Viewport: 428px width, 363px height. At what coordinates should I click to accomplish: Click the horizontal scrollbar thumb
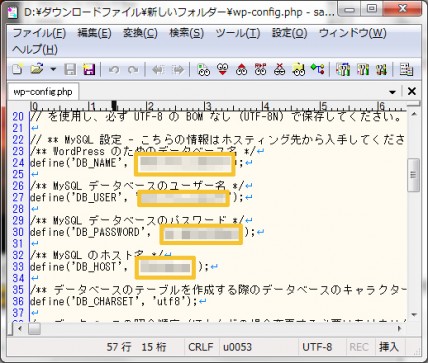coord(34,329)
